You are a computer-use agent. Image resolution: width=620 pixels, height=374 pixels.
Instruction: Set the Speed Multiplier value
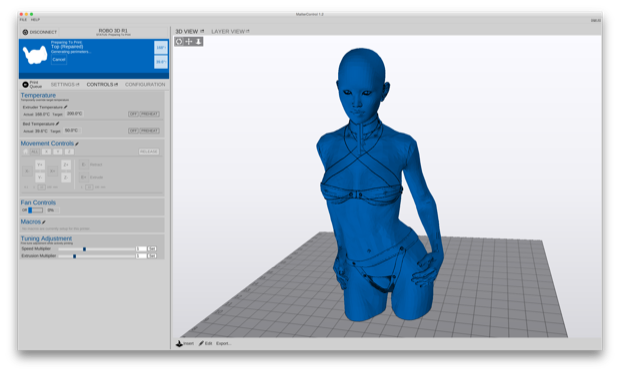pos(152,249)
